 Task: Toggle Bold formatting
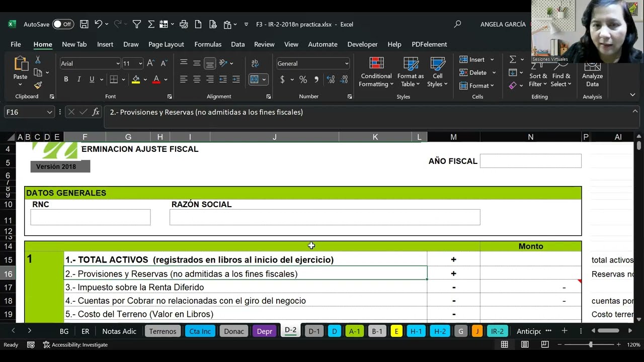pos(66,79)
